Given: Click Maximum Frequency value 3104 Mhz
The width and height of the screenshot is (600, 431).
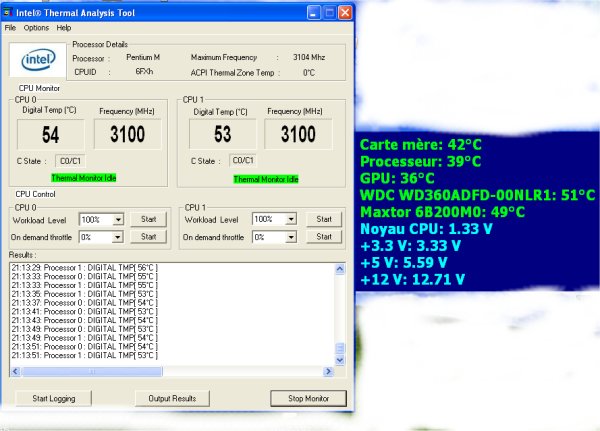Looking at the screenshot, I should [309, 57].
